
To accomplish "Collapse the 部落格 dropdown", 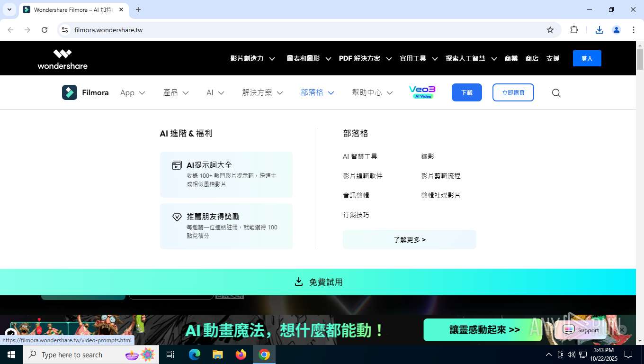I will tap(317, 92).
